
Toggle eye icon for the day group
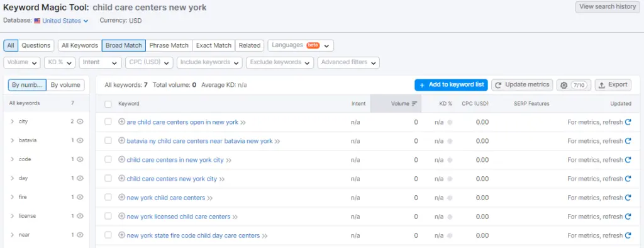coord(80,179)
